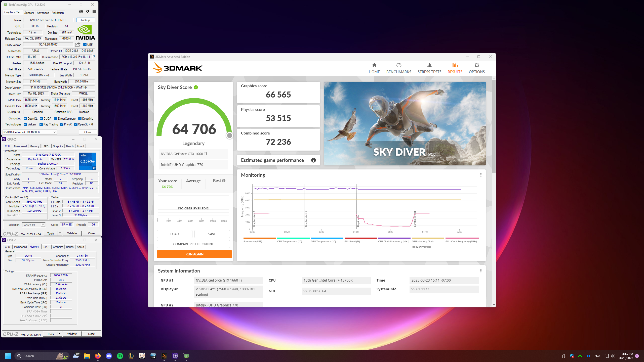Viewport: 644px width, 362px height.
Task: Click the NVIDIA logo in GPU-Z
Action: pos(86,33)
